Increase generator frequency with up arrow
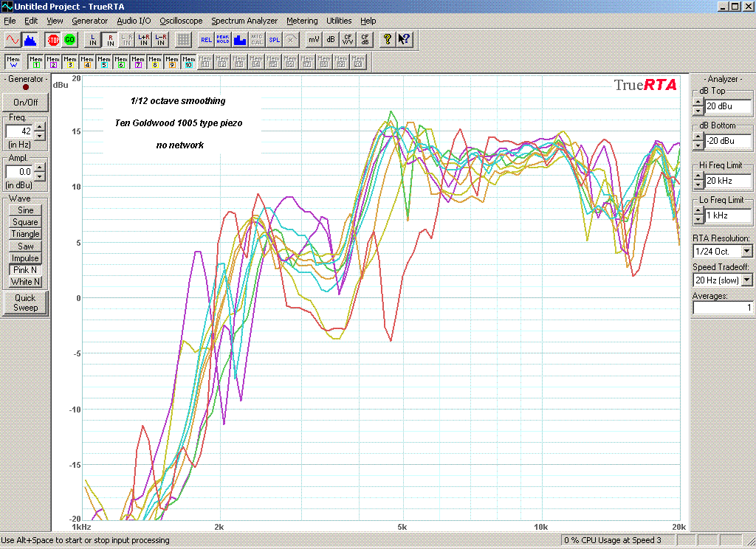Image resolution: width=756 pixels, height=549 pixels. (40, 127)
